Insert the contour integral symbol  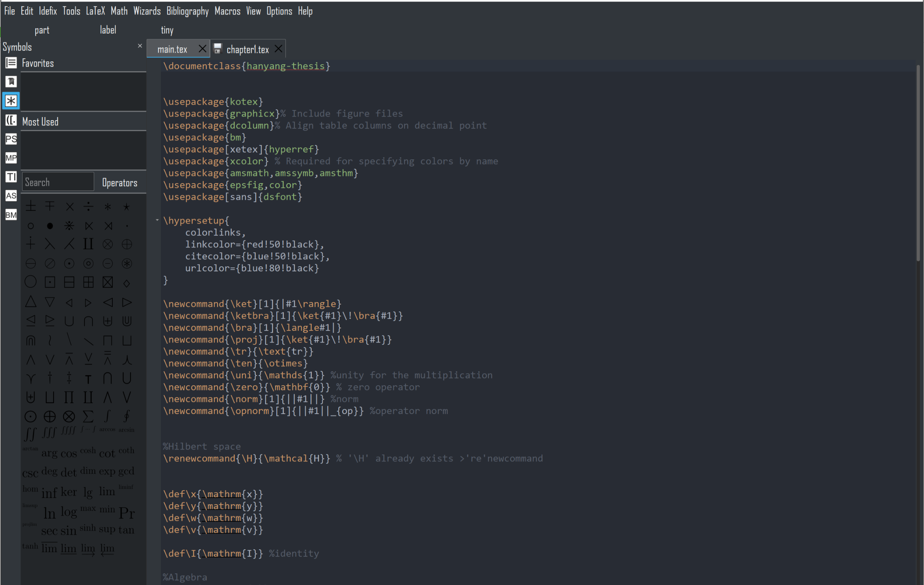click(126, 416)
